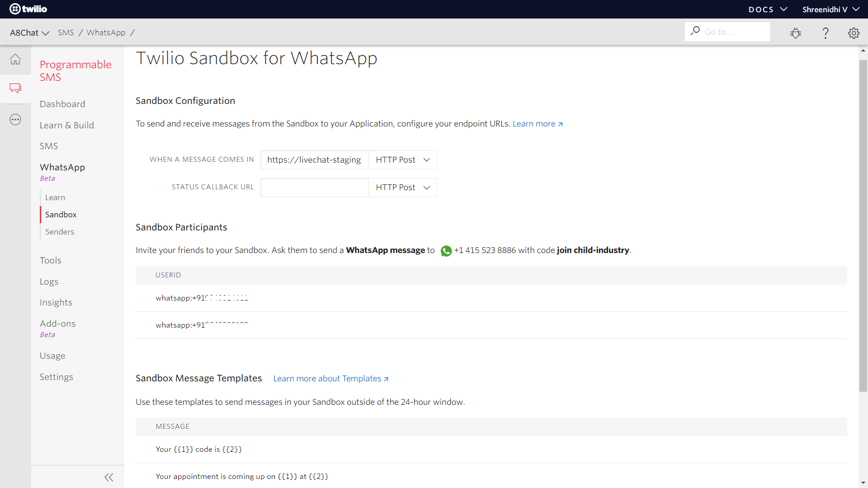This screenshot has height=488, width=868.
Task: Click the Status Callback URL field
Action: pos(314,188)
